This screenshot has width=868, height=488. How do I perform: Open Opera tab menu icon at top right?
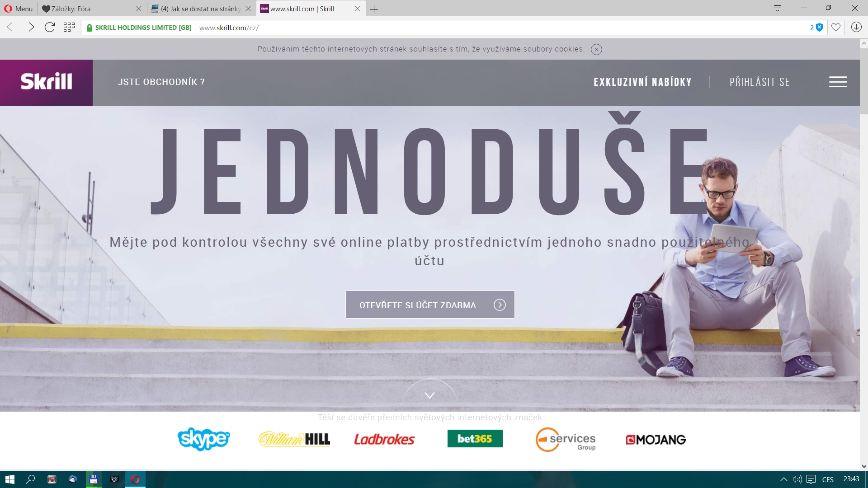(778, 8)
